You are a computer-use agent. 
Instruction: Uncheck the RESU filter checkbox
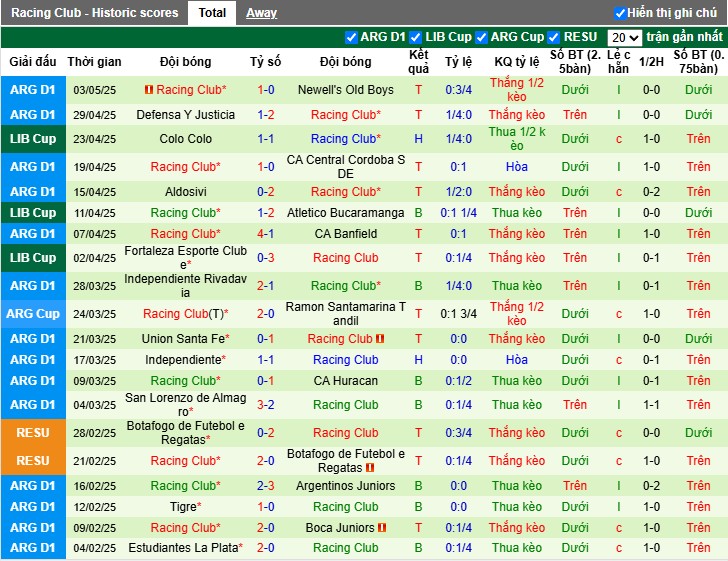(x=553, y=37)
